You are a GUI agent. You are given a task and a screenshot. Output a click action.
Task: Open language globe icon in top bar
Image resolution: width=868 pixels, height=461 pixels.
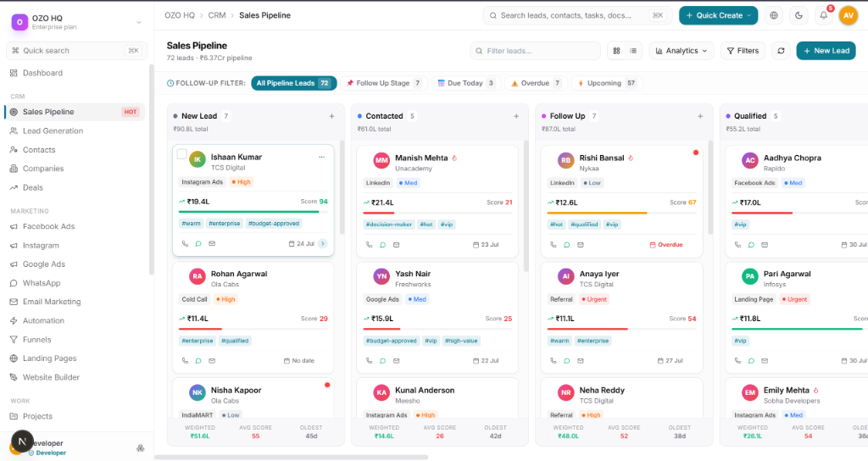click(x=773, y=15)
